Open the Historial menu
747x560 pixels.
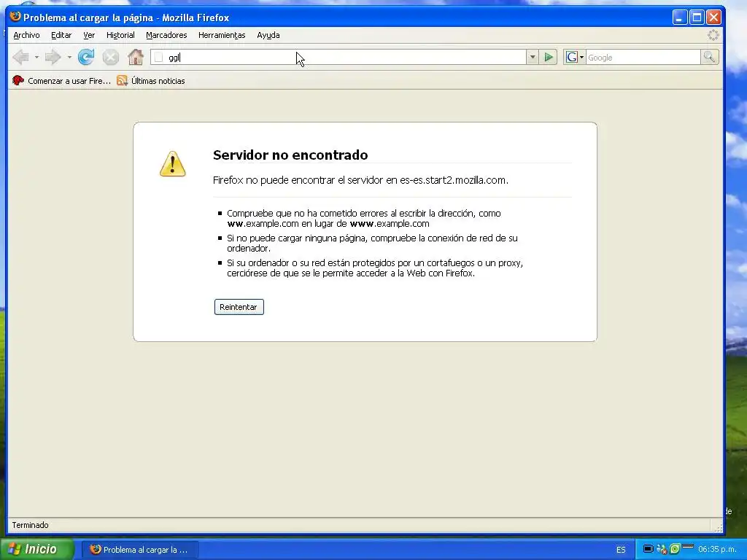(x=120, y=35)
